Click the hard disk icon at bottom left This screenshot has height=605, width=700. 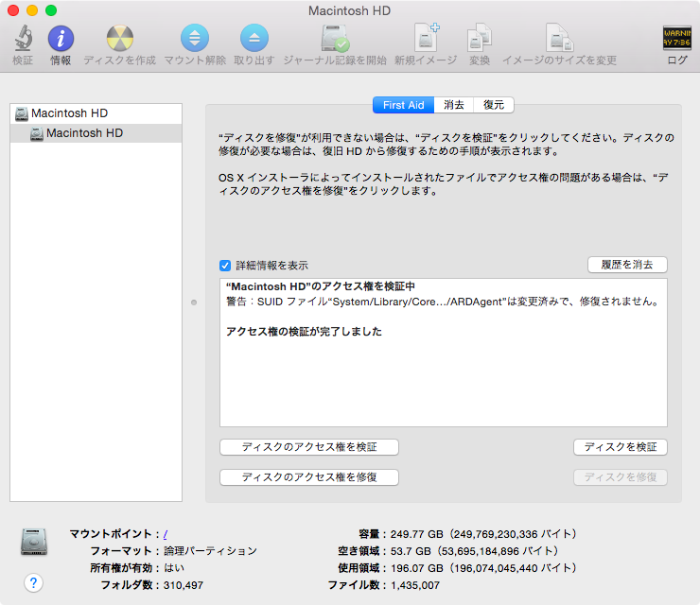click(x=34, y=542)
